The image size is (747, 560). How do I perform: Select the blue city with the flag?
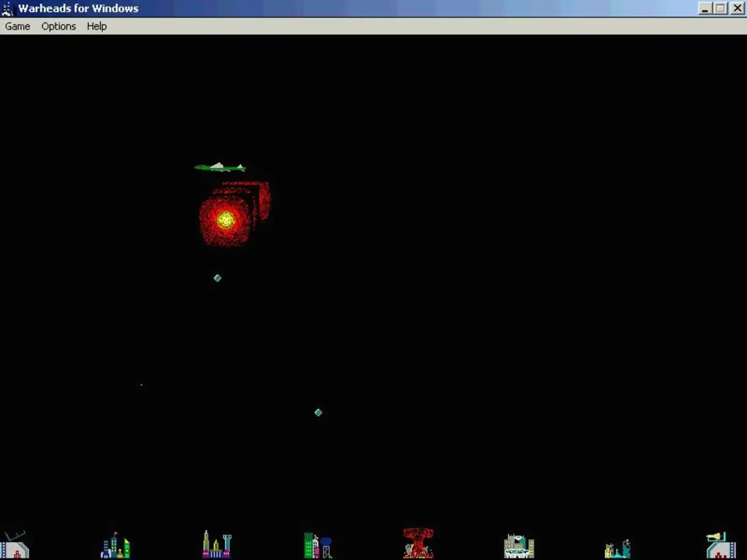(115, 545)
